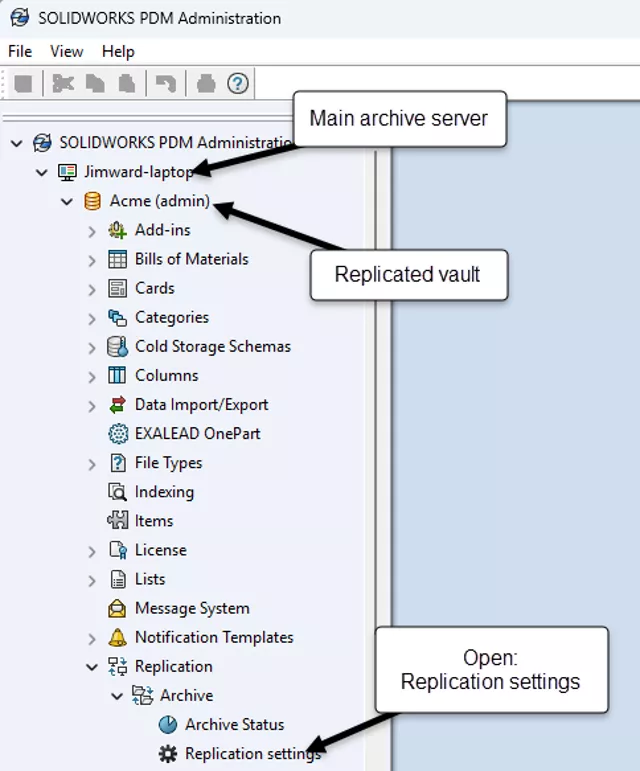Select Notification Templates label
The width and height of the screenshot is (640, 771).
[x=214, y=637]
